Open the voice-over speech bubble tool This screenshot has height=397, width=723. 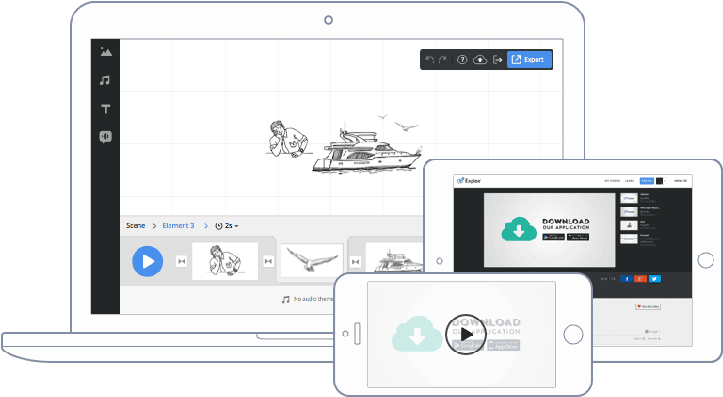tap(106, 137)
